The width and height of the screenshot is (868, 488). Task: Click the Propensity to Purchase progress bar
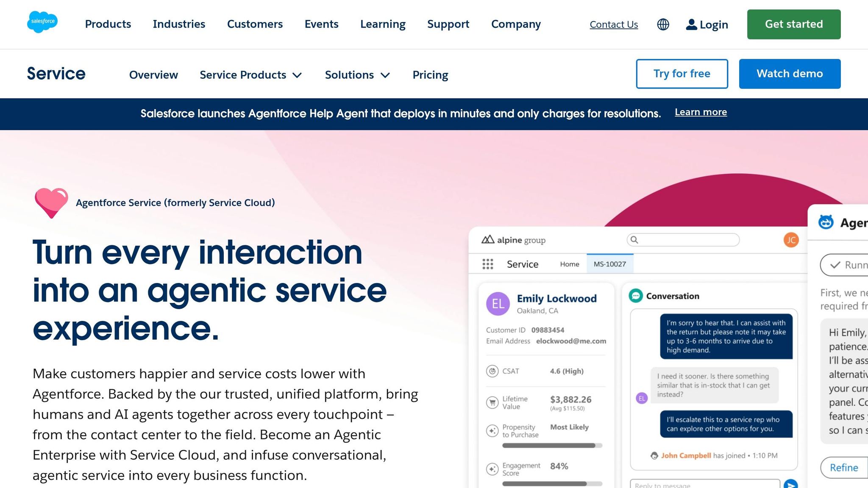pos(552,446)
